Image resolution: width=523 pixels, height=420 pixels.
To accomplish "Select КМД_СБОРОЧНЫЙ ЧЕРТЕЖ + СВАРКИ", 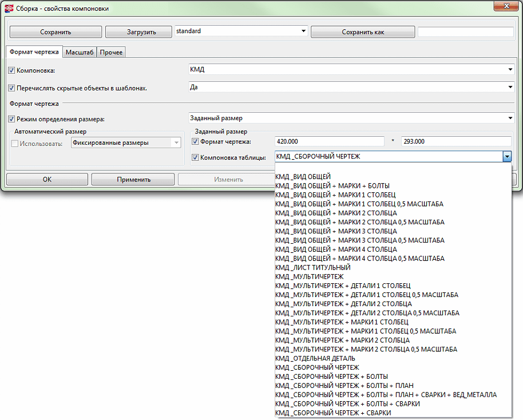I will [x=393, y=413].
